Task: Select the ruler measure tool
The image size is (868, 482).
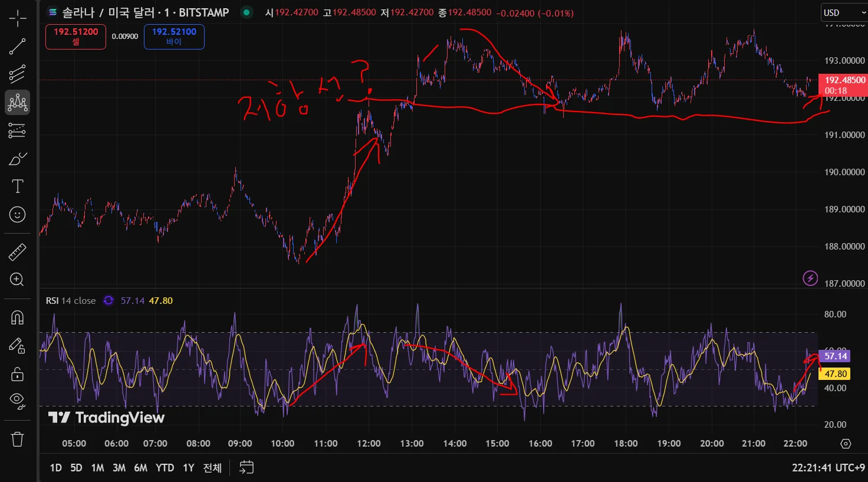Action: click(x=18, y=253)
